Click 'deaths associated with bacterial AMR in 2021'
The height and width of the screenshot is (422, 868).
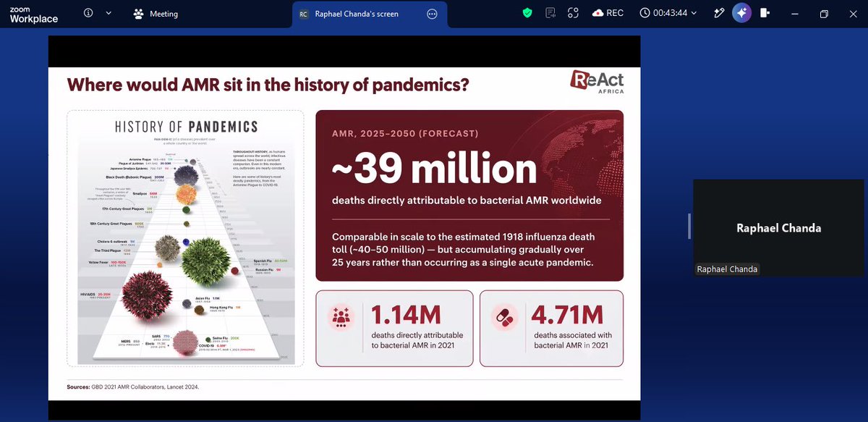coord(573,340)
